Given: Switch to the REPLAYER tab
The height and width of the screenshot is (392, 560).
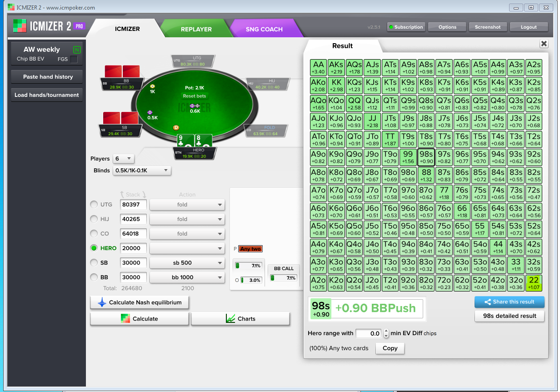Looking at the screenshot, I should 196,29.
